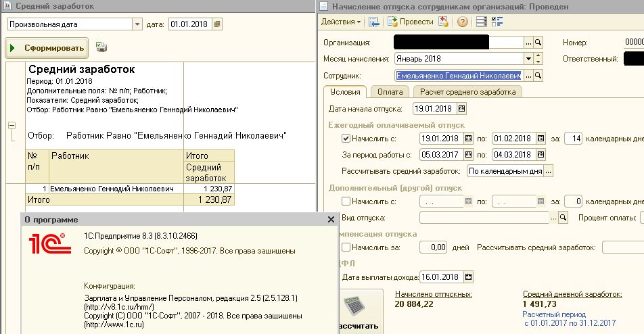Click the Провести post document button
Viewport: 644px width, 334px height.
point(411,22)
